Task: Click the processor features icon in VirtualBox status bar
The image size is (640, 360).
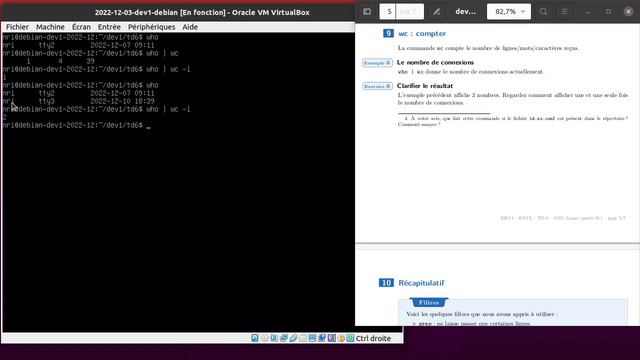Action: tap(332, 338)
